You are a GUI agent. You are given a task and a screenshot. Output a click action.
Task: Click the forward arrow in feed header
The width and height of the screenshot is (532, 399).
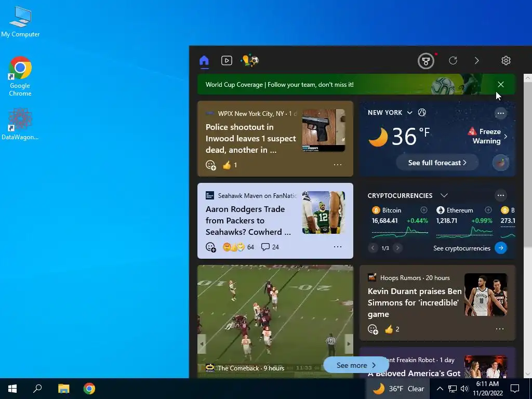point(477,60)
